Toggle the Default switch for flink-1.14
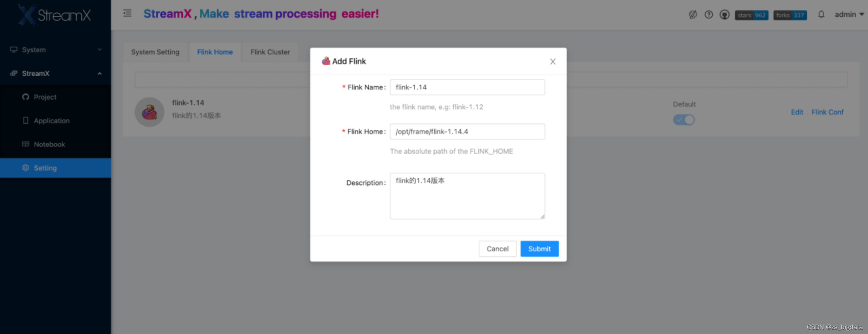Viewport: 868px width, 334px height. point(684,120)
